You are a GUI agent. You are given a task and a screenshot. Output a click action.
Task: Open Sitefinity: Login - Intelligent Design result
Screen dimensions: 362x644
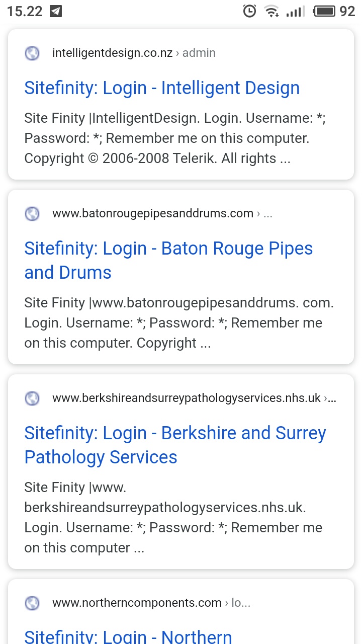162,88
